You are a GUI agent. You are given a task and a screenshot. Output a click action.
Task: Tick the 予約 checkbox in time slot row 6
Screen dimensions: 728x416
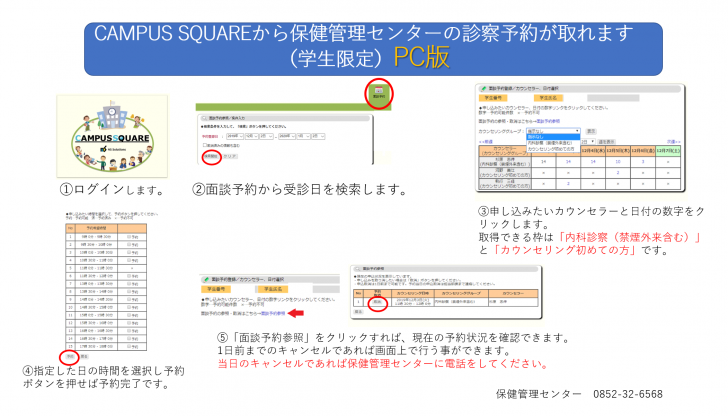click(129, 276)
